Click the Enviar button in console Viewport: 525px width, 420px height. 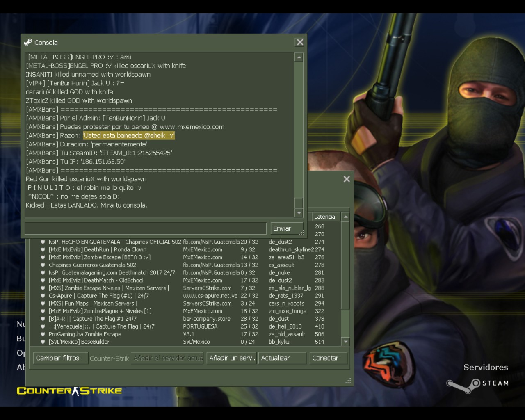[287, 228]
